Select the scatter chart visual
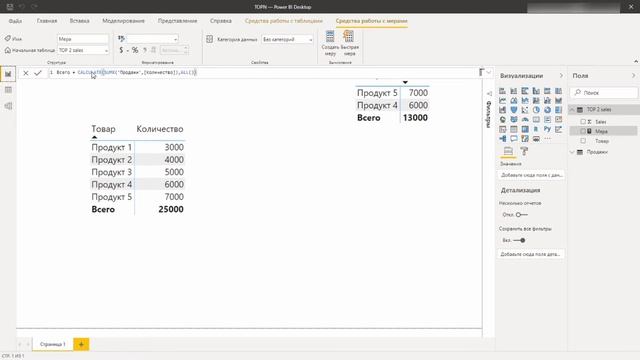The width and height of the screenshot is (640, 360). coord(525,110)
